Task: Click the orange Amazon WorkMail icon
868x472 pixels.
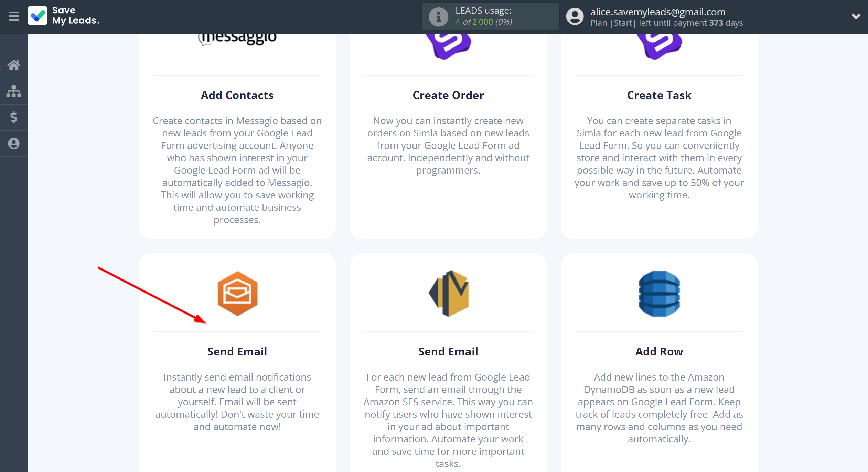Action: pos(237,294)
